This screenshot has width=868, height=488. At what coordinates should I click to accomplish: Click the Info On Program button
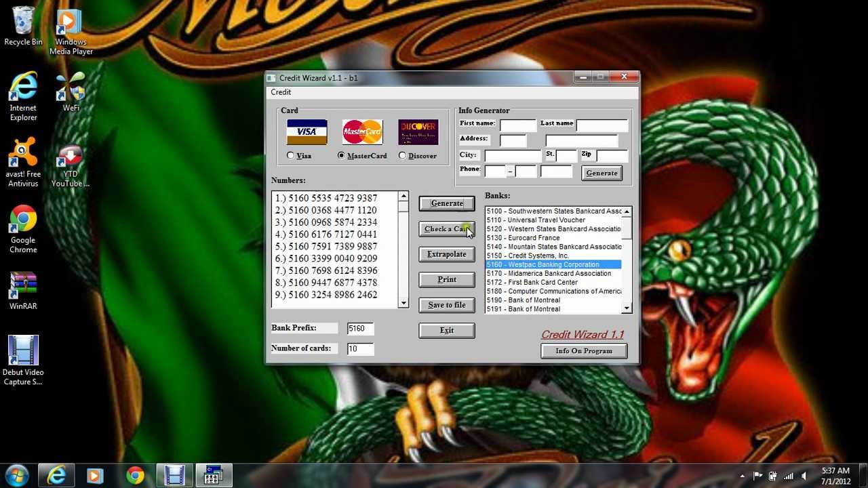pyautogui.click(x=584, y=351)
